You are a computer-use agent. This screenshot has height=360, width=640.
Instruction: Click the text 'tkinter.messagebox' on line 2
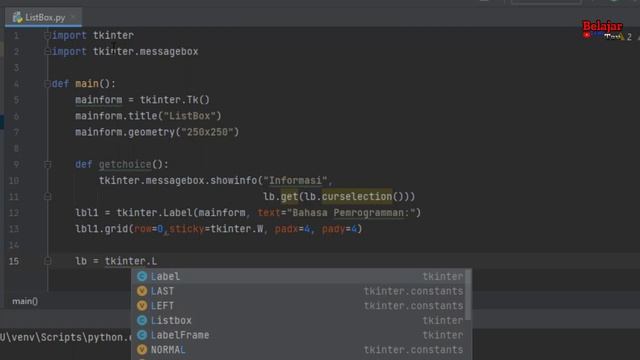coord(146,52)
